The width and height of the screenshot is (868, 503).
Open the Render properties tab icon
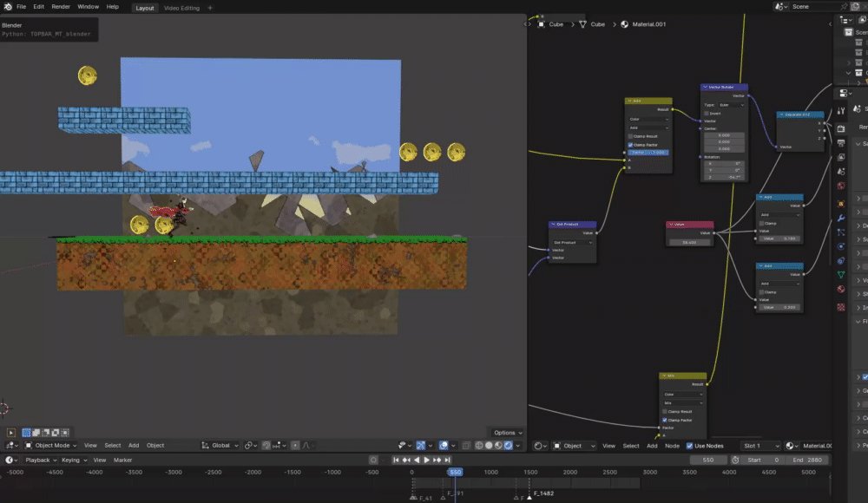pos(841,129)
